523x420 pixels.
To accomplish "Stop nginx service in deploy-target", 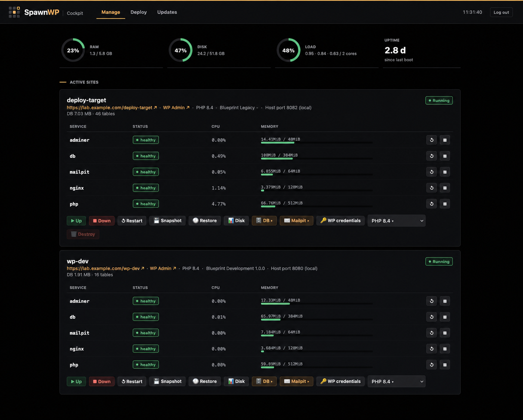I will point(445,188).
